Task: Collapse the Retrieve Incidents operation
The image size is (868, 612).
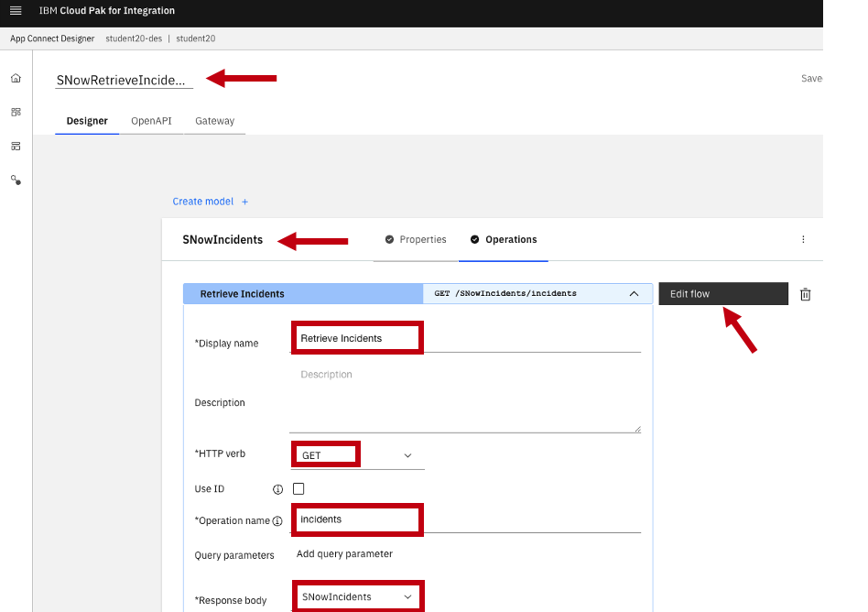Action: coord(634,294)
